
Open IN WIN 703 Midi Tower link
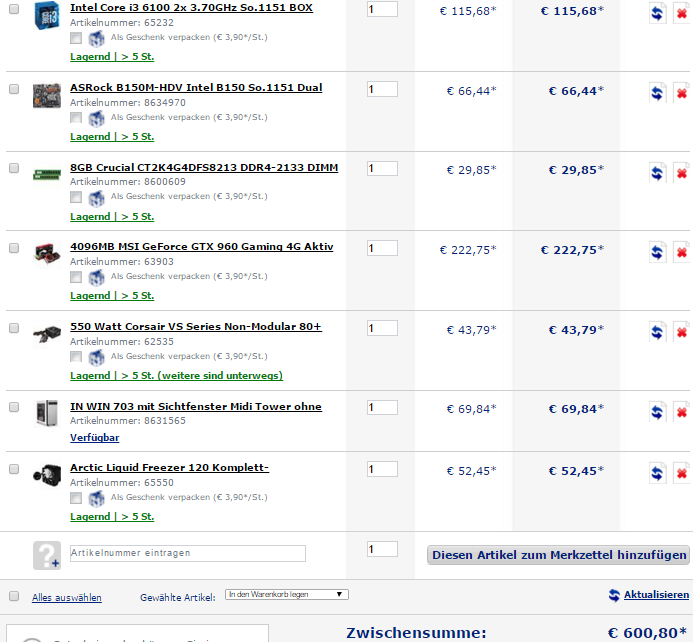point(196,407)
